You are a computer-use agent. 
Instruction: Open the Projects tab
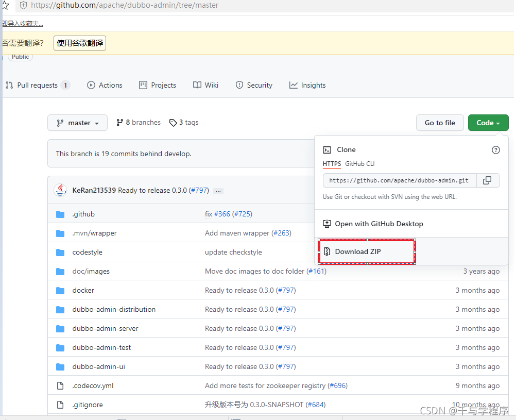coord(158,86)
